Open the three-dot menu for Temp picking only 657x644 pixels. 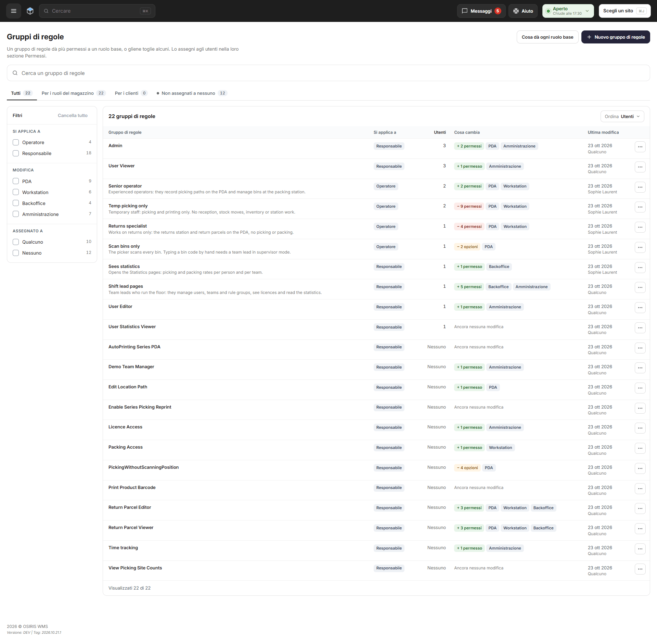[640, 207]
